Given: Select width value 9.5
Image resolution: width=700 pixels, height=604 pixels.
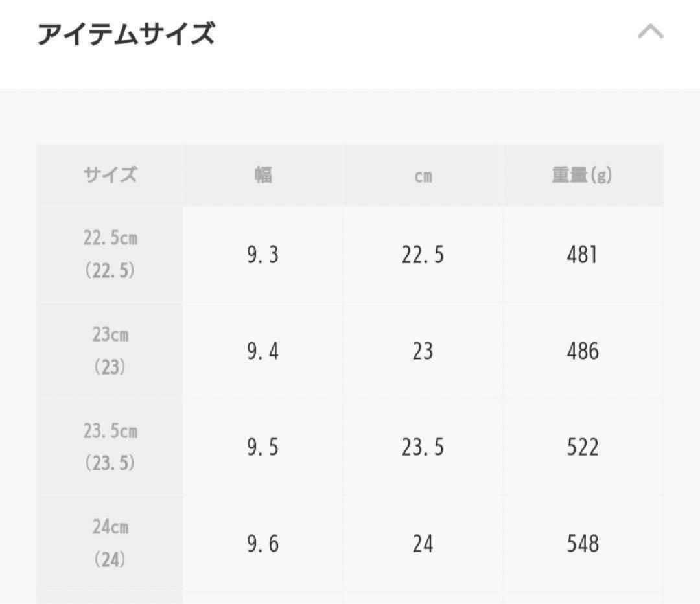Looking at the screenshot, I should tap(263, 447).
